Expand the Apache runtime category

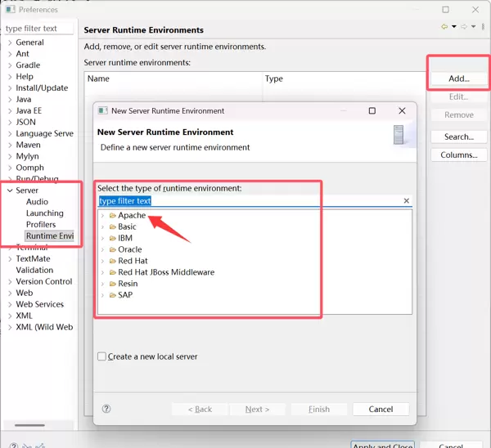pos(102,216)
